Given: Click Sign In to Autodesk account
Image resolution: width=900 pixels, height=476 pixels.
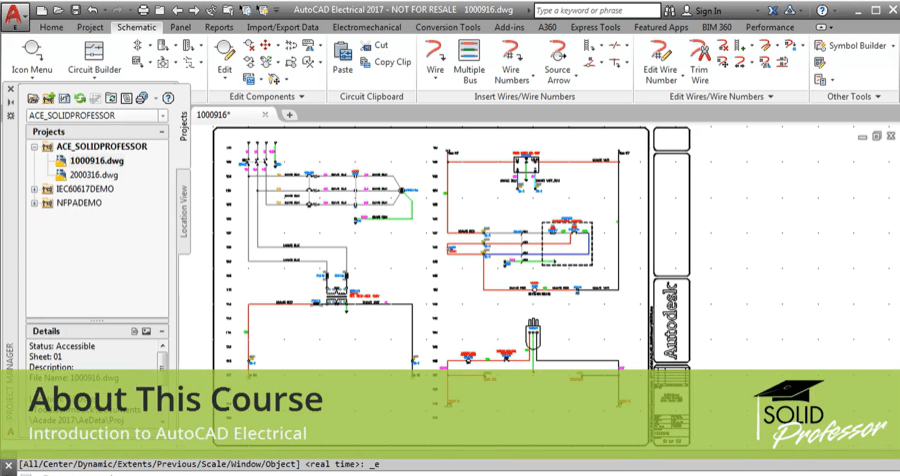Looking at the screenshot, I should (701, 10).
